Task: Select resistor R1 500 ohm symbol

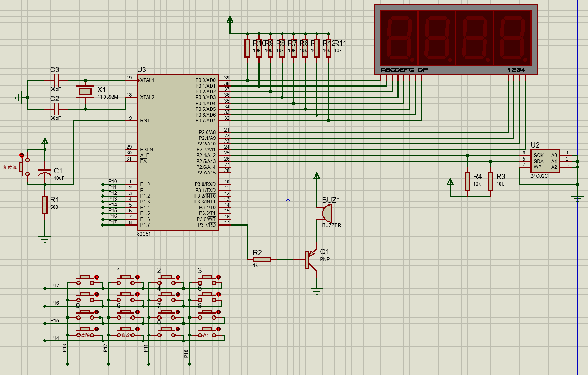Action: tap(45, 204)
